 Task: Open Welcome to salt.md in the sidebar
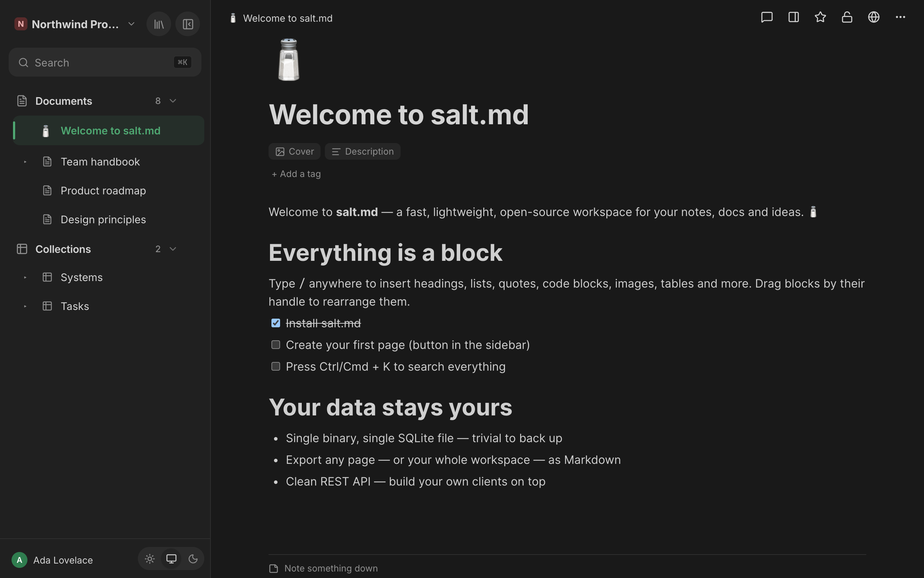109,131
